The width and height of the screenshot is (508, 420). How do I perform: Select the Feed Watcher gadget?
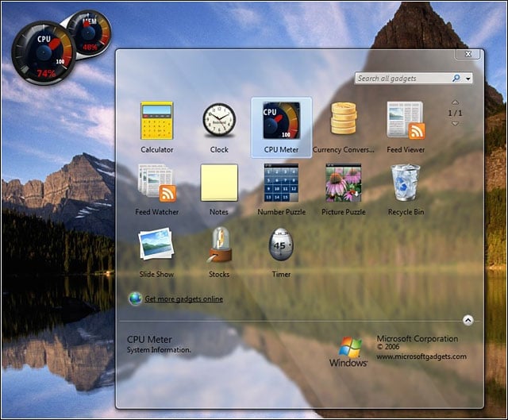pyautogui.click(x=157, y=183)
